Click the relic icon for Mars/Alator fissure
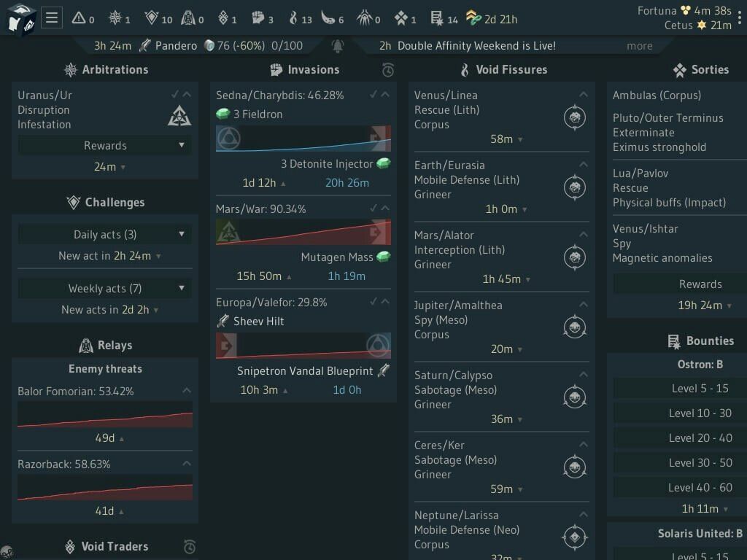 575,257
